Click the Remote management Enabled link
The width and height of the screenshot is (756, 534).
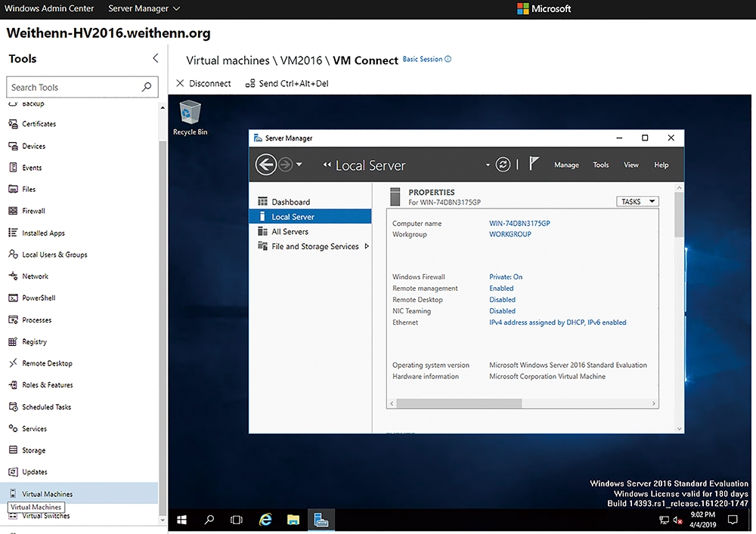[501, 288]
